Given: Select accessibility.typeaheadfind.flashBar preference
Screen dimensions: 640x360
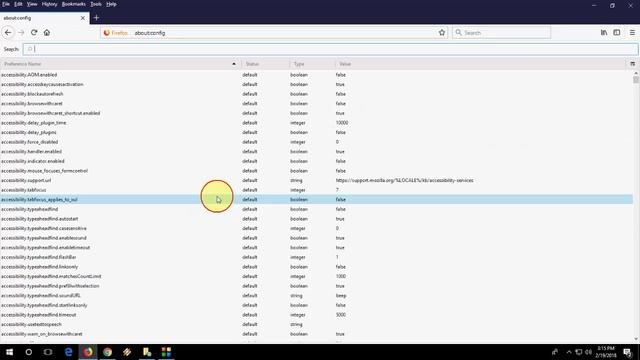Looking at the screenshot, I should (317, 257).
